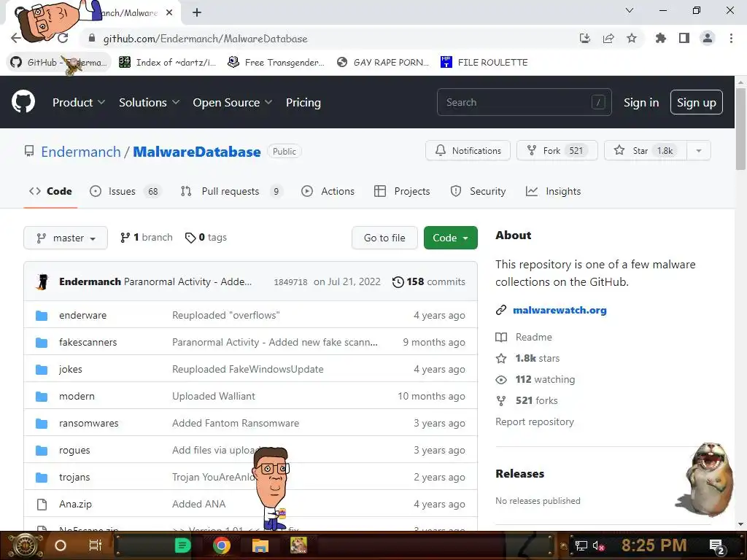Viewport: 747px width, 560px height.
Task: Click the Notifications bell button
Action: tap(468, 150)
